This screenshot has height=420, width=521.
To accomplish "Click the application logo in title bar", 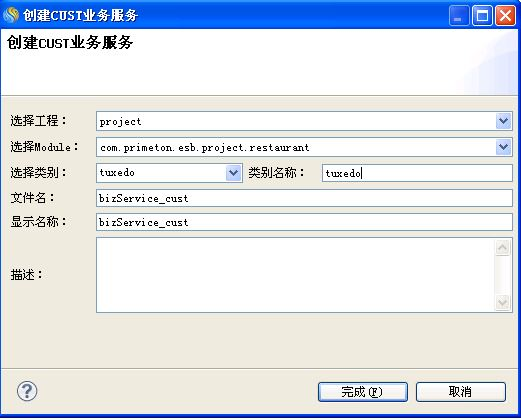I will tap(10, 15).
